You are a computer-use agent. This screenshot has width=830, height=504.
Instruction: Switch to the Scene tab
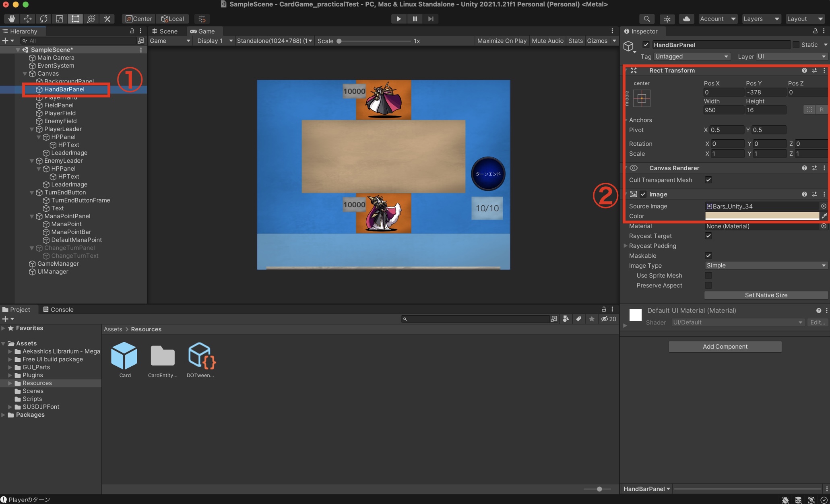(165, 31)
